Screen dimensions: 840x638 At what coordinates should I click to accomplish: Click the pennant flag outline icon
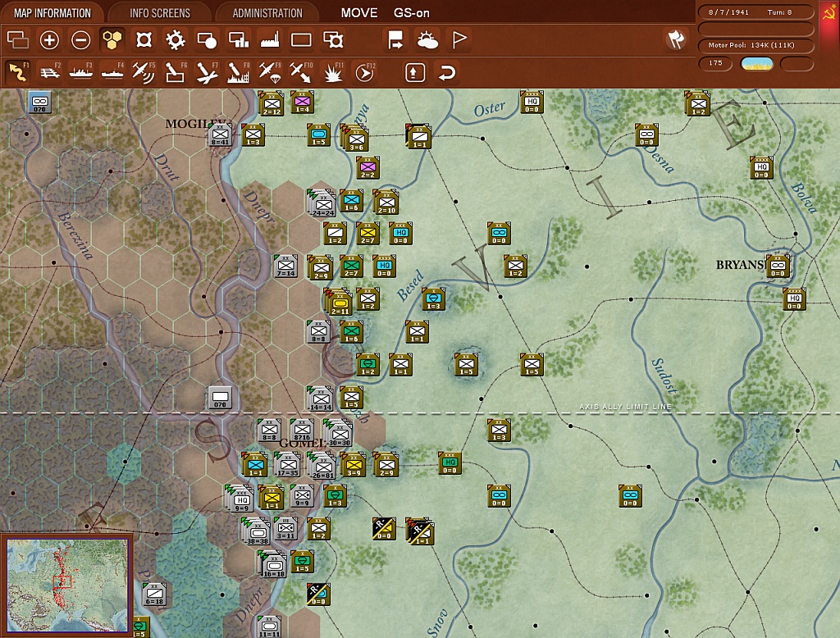[x=459, y=39]
